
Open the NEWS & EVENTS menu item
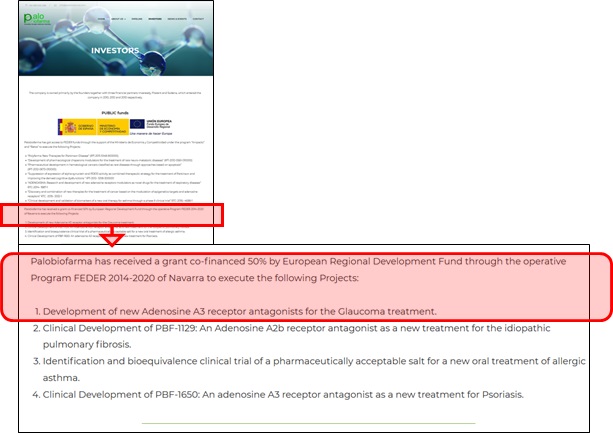coord(177,19)
